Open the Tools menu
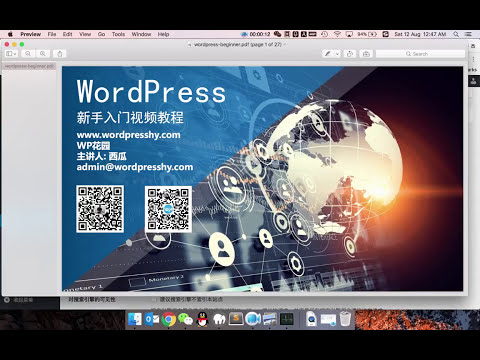This screenshot has height=360, width=480. click(118, 34)
